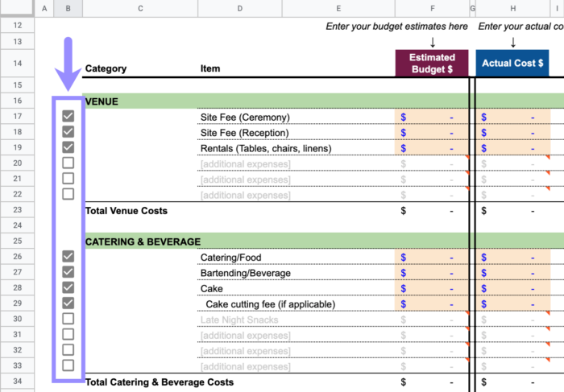Click 'Enter your budget estimates here' note

tap(396, 27)
